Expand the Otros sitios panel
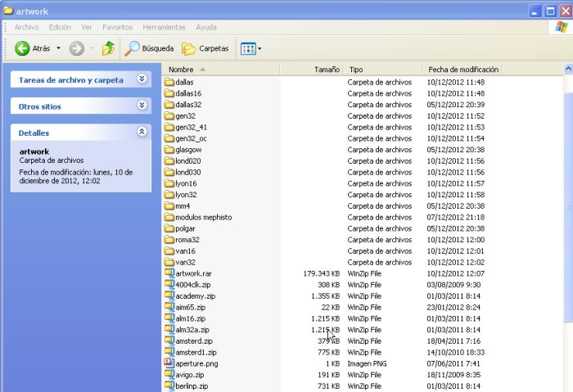 [x=142, y=106]
